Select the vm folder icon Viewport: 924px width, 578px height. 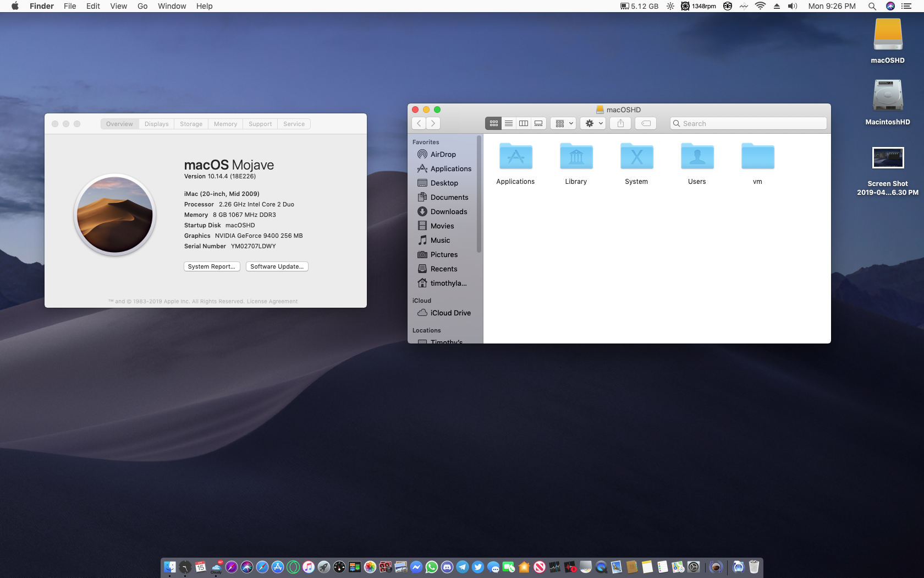(757, 156)
